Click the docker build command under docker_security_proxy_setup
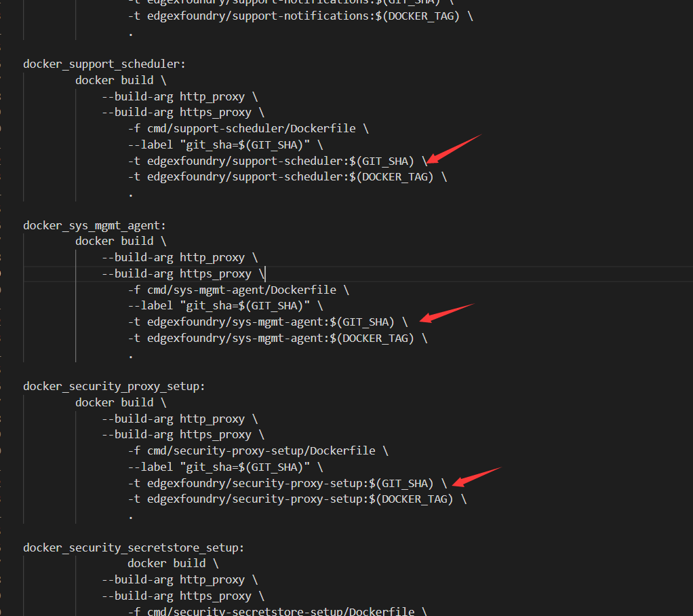The height and width of the screenshot is (616, 693). click(115, 402)
